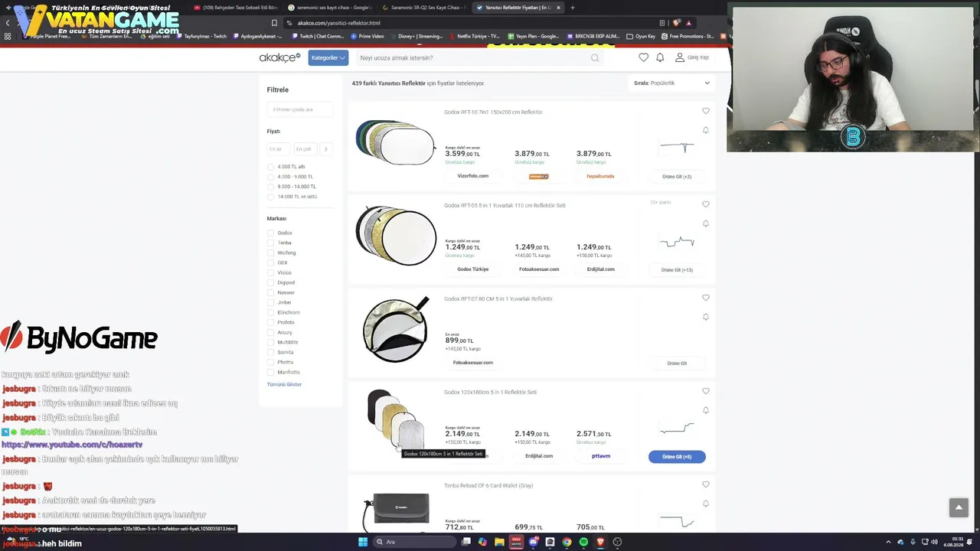The width and height of the screenshot is (980, 551).
Task: Open OBS Studio from the taskbar
Action: click(617, 542)
